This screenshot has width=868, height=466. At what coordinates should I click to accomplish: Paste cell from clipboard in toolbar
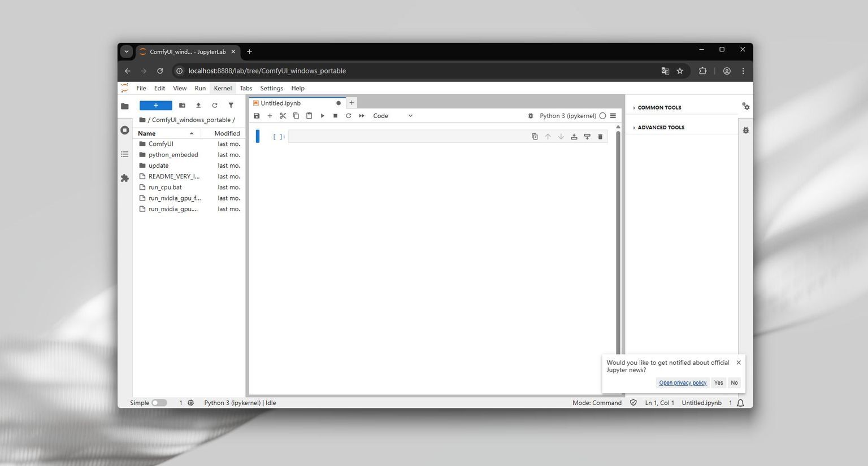click(309, 116)
